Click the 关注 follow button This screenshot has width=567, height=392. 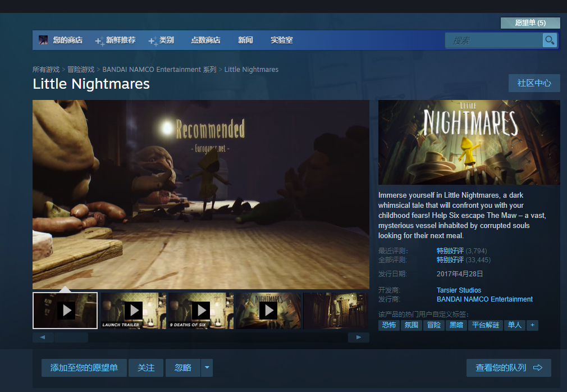[146, 368]
